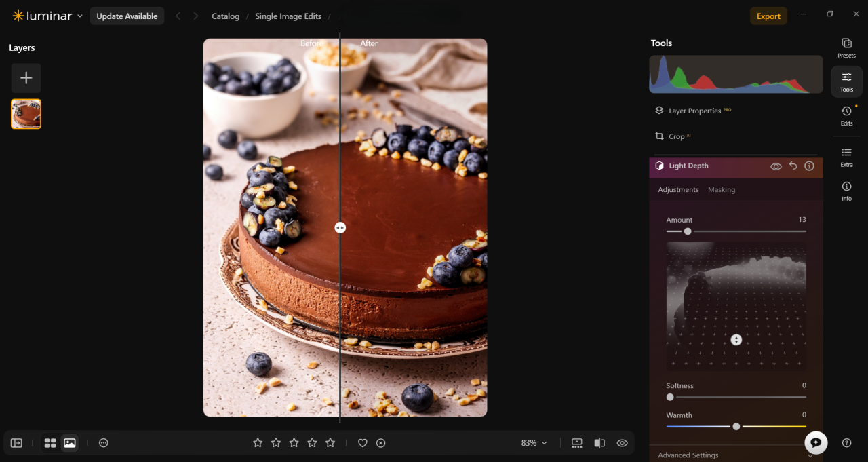868x462 pixels.
Task: Toggle original preview eye icon
Action: coord(622,443)
